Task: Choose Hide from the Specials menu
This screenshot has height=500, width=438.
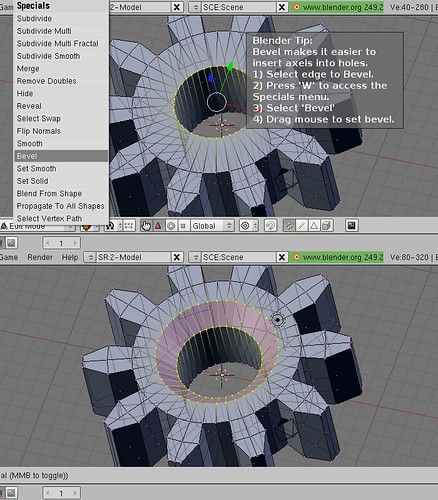Action: pos(61,94)
